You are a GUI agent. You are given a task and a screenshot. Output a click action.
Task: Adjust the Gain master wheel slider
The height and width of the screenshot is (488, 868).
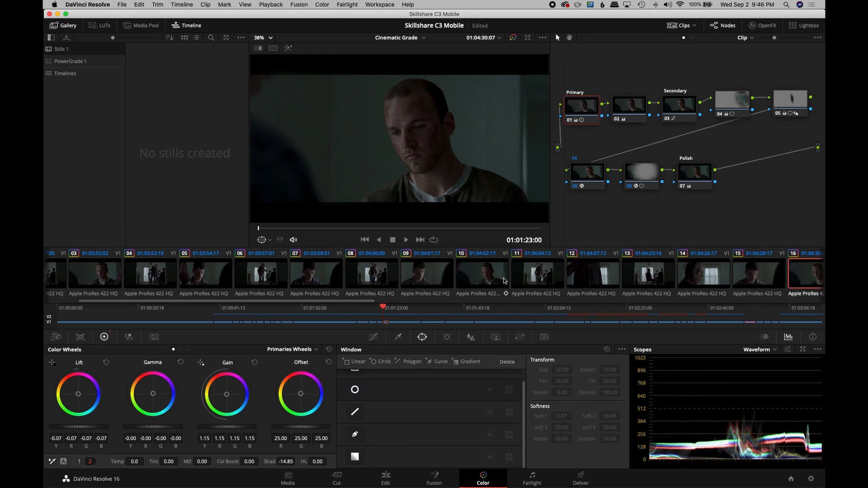click(226, 427)
